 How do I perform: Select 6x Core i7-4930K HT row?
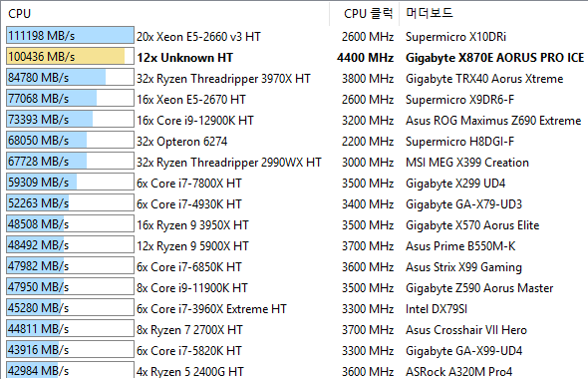(189, 204)
